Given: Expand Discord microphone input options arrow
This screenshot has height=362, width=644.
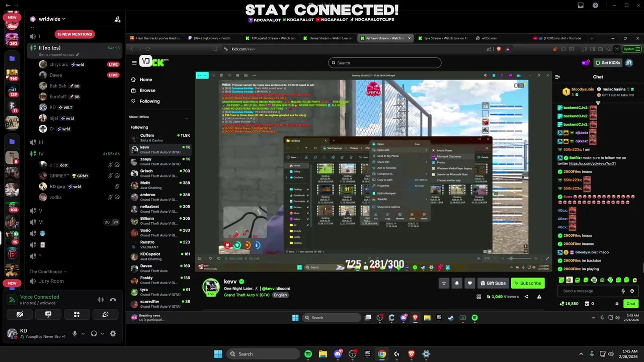Looking at the screenshot, I should [83, 333].
